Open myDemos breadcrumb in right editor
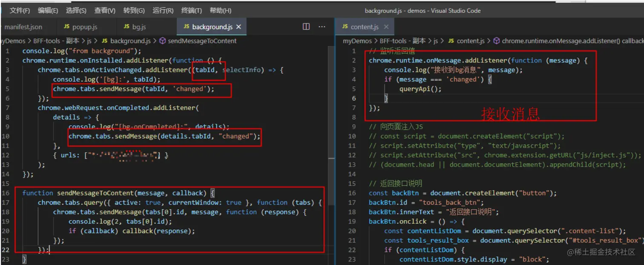Screen dimensions: 644x265 coord(357,41)
